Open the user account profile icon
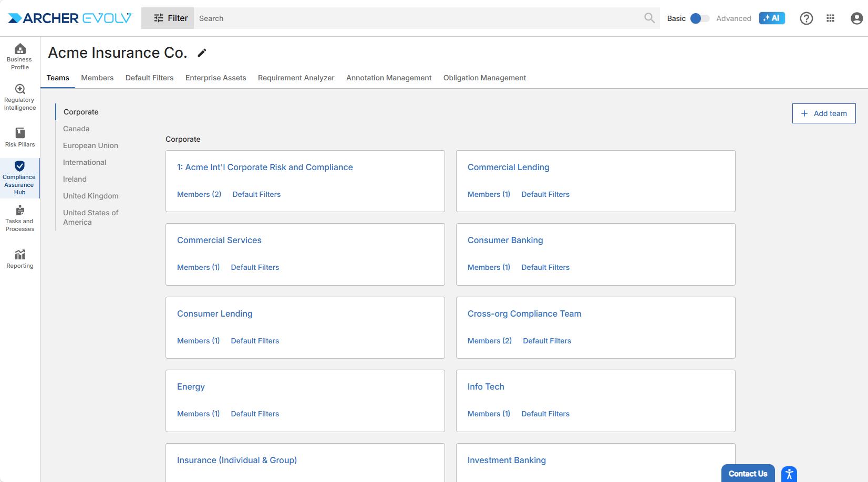This screenshot has width=868, height=482. [x=856, y=18]
